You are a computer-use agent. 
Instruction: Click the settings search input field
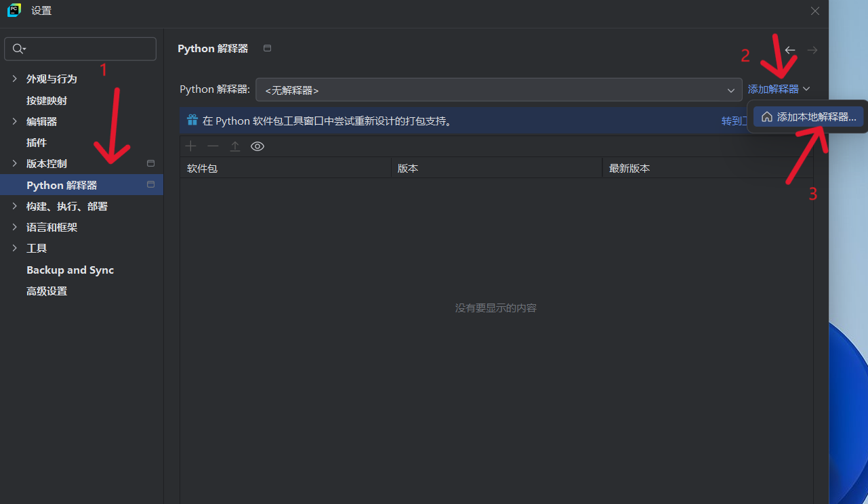point(88,49)
